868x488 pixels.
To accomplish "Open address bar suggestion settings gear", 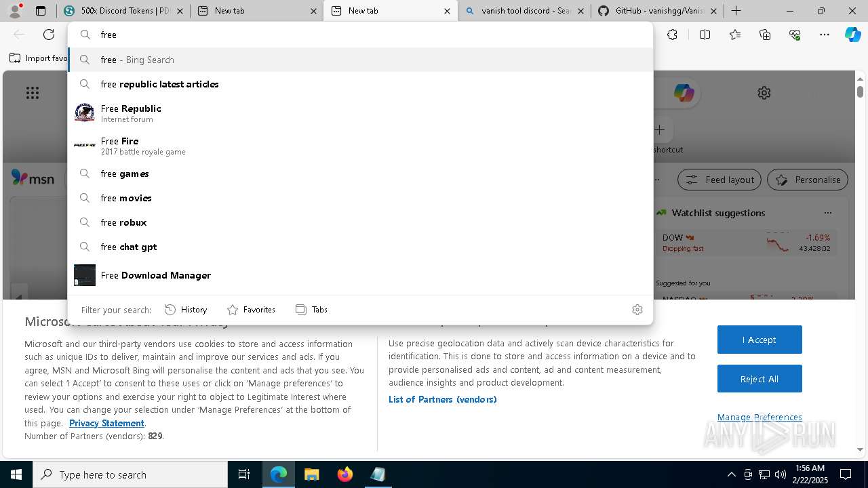I will pos(637,310).
